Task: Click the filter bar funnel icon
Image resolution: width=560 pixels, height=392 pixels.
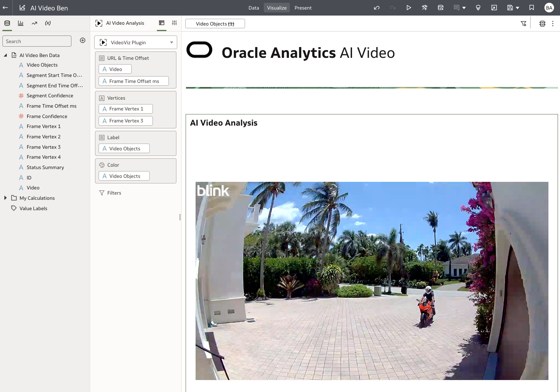Action: tap(524, 24)
